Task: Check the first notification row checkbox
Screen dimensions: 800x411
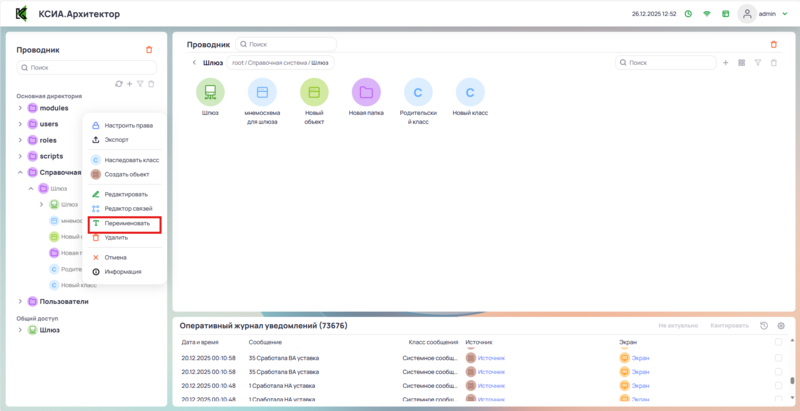Action: (779, 357)
